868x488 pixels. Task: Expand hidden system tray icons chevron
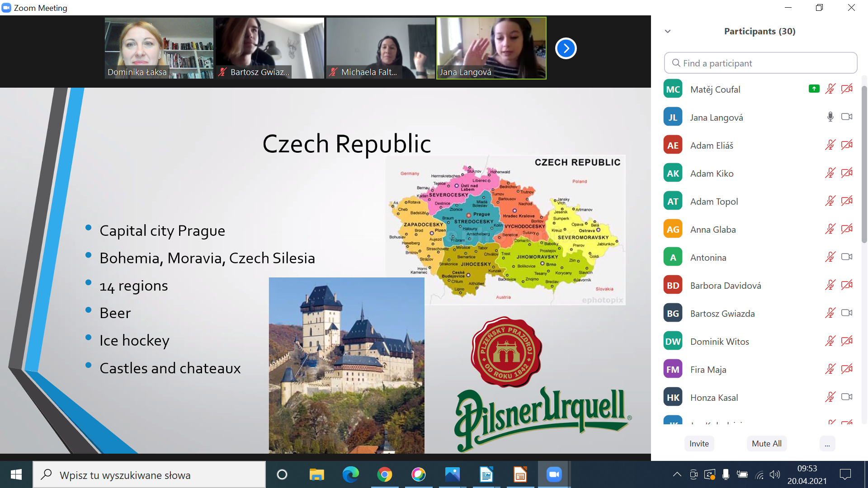pos(677,474)
